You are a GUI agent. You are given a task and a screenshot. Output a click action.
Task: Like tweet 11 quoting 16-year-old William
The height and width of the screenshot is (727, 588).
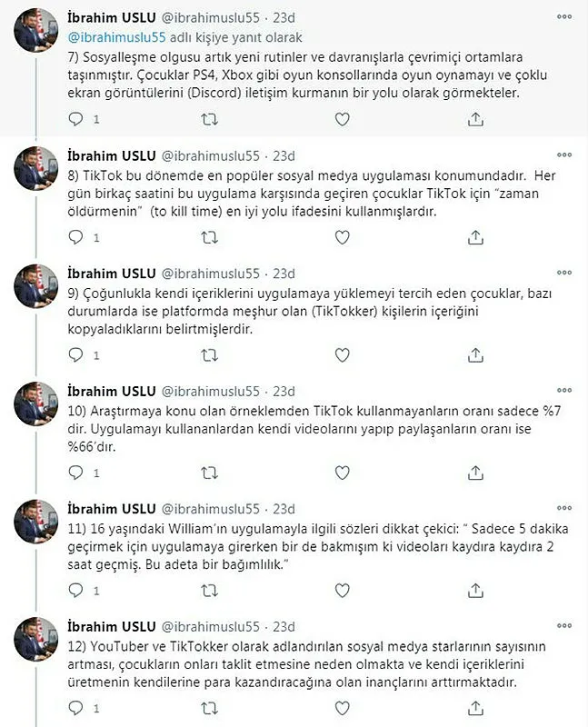(342, 591)
